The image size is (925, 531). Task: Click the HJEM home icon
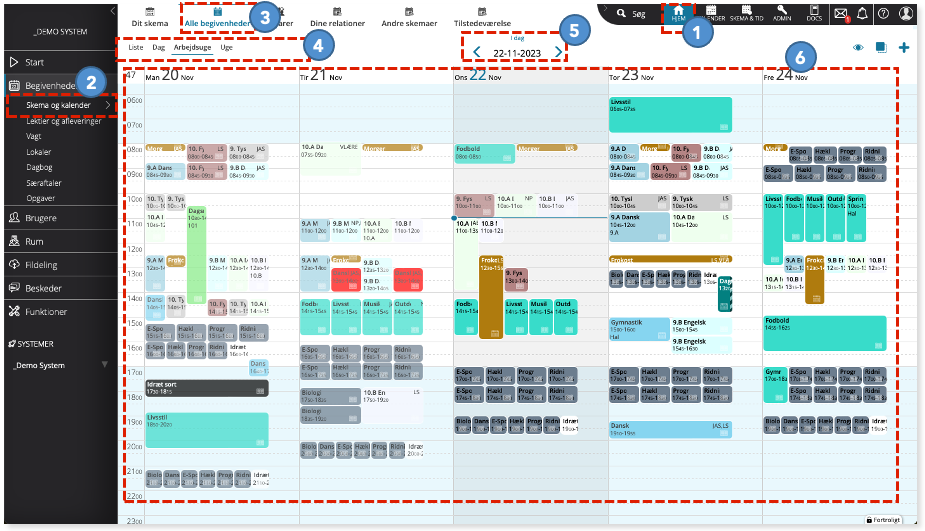[679, 13]
